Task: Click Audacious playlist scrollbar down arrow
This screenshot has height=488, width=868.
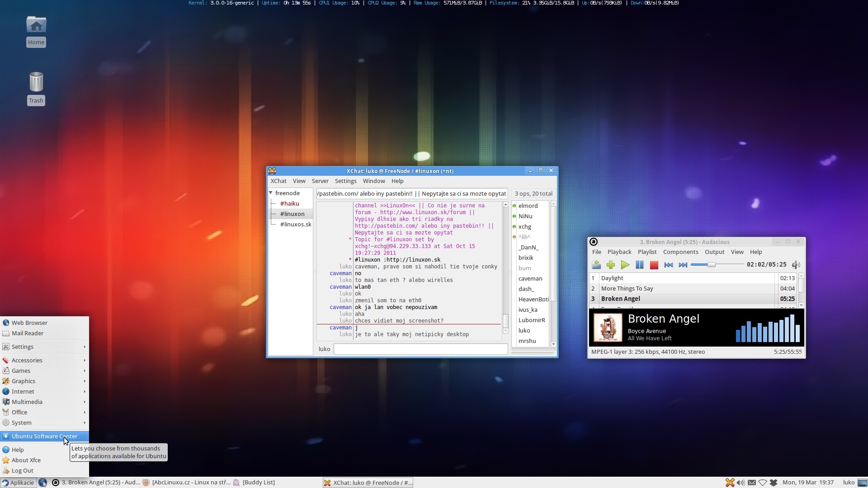Action: [x=802, y=305]
